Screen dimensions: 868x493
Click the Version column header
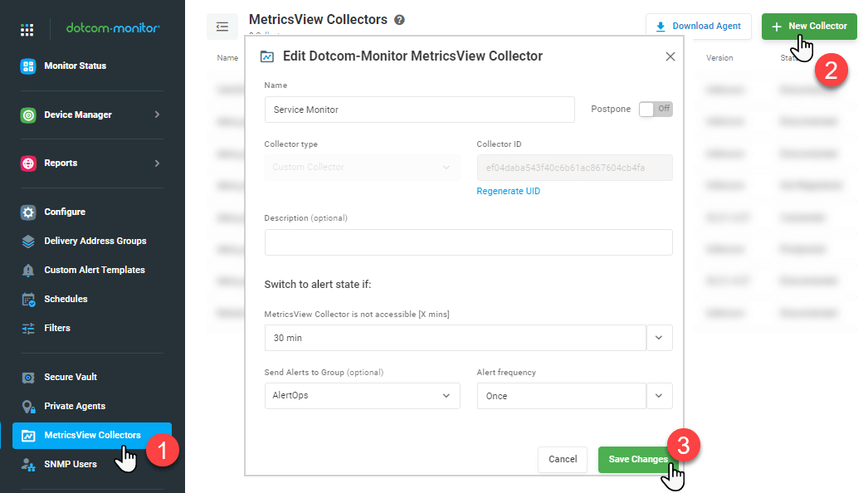(x=719, y=58)
